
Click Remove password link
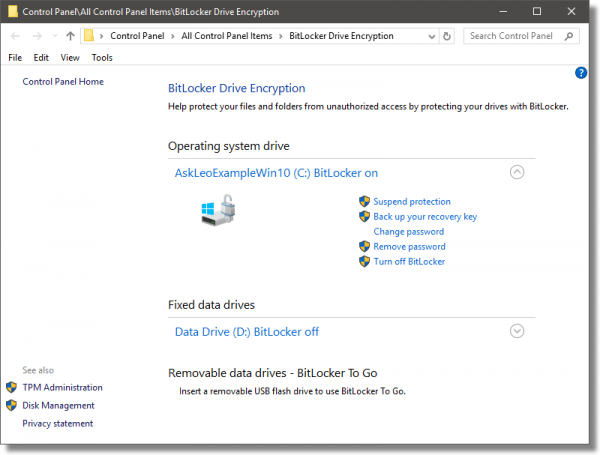click(x=409, y=246)
